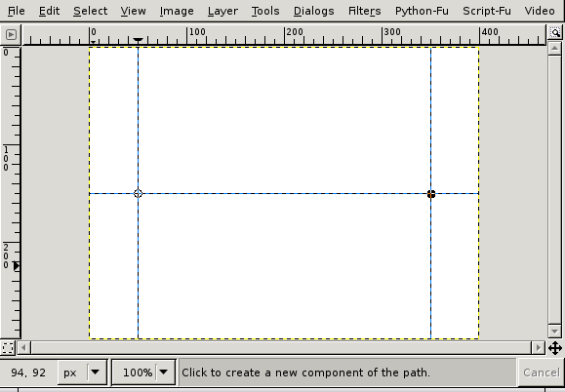Click the scroll right arrow on horizontal scrollbar
Viewport: 565px width, 392px height.
point(539,348)
